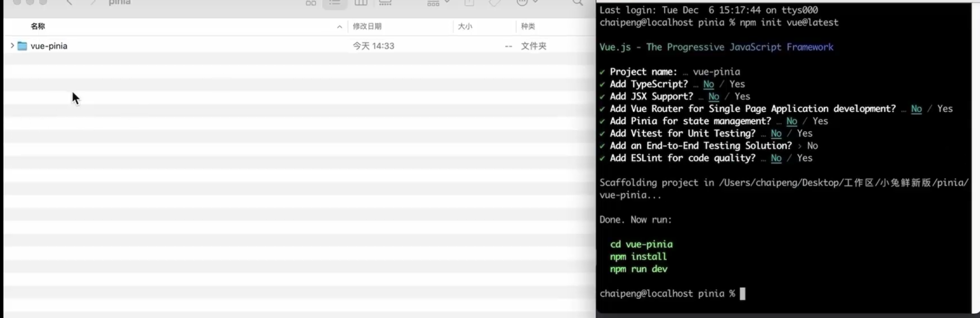
Task: Expand the vue-pinia folder chevron
Action: 12,46
